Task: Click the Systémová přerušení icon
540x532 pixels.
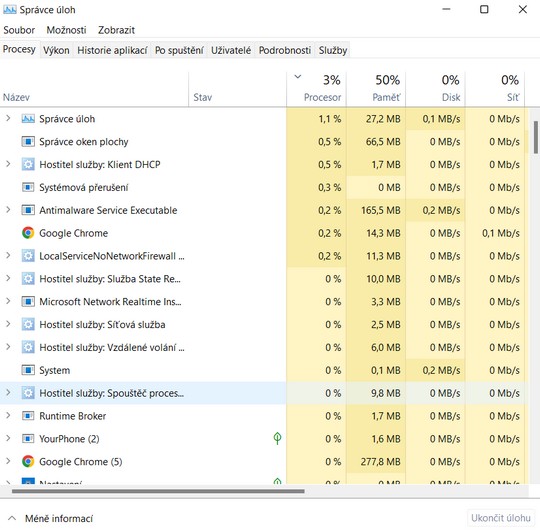Action: click(x=28, y=187)
